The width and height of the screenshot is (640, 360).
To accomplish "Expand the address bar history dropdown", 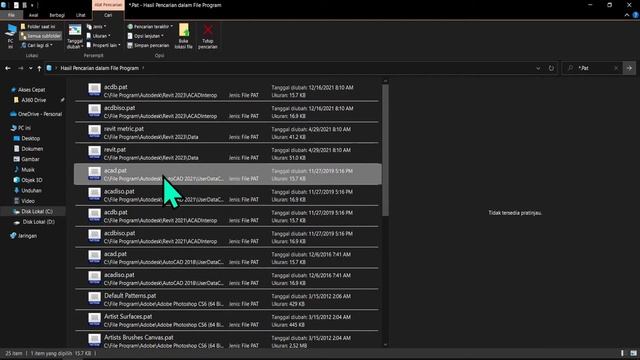I will coord(538,68).
